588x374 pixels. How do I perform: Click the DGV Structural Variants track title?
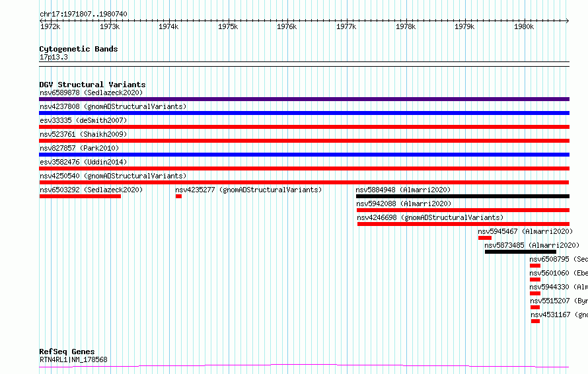(x=92, y=85)
